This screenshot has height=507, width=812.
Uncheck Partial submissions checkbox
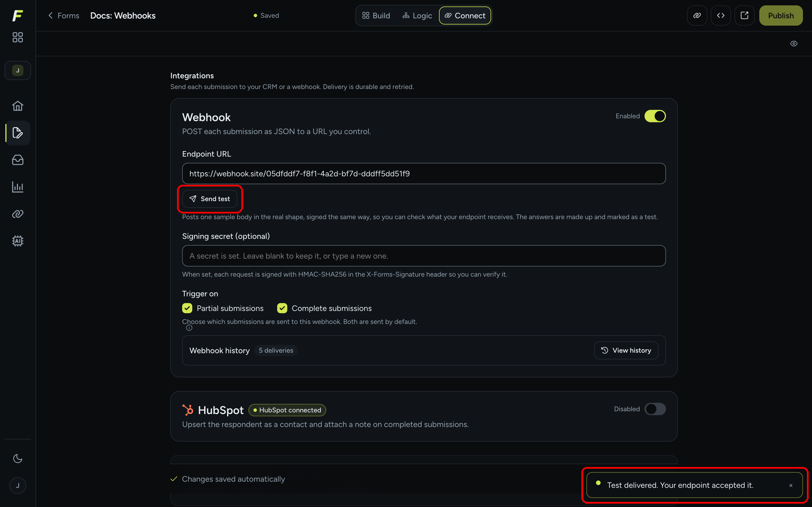click(x=187, y=308)
